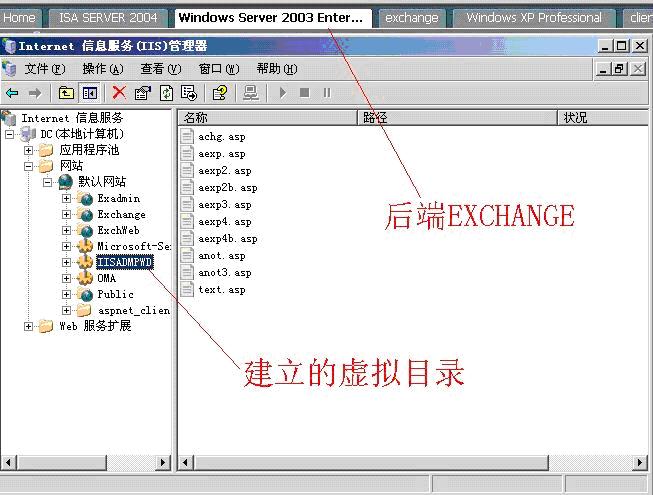Select the Exadmin tree item

click(119, 198)
